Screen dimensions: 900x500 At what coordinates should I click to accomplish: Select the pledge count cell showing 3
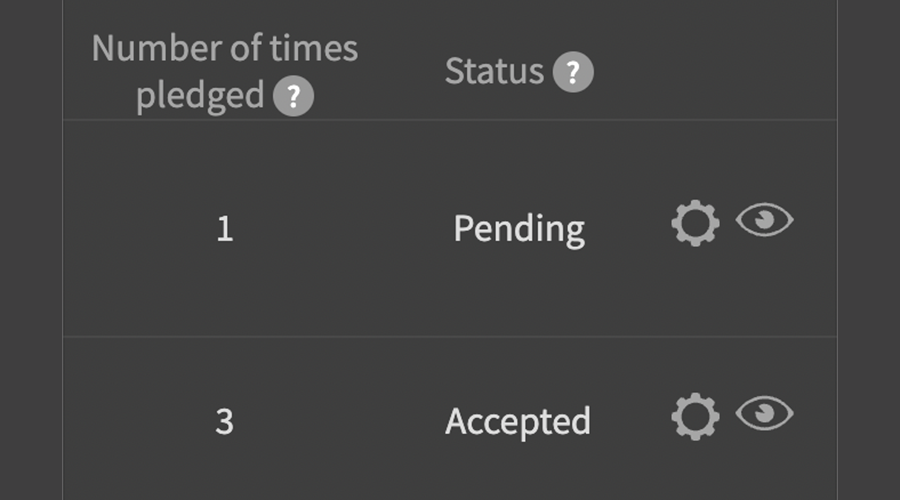(224, 421)
